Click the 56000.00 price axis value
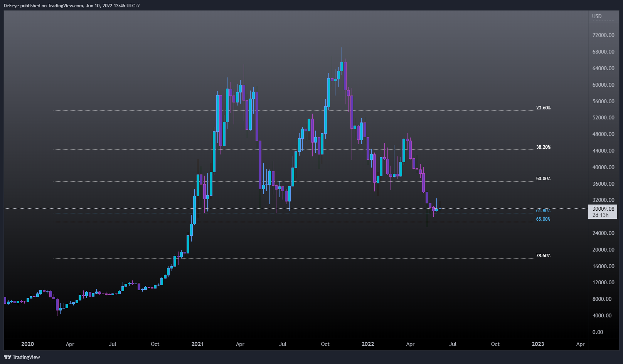Image resolution: width=623 pixels, height=364 pixels. pos(603,101)
